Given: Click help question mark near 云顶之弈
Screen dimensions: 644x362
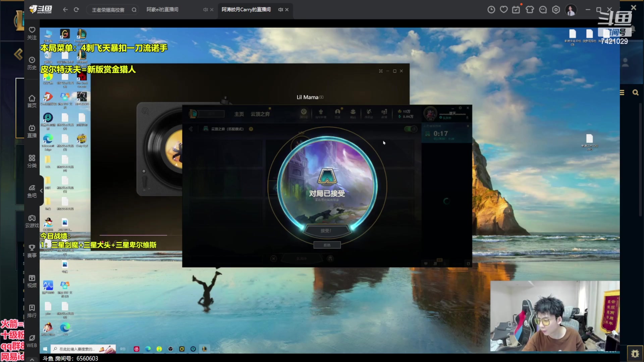Looking at the screenshot, I should 251,129.
